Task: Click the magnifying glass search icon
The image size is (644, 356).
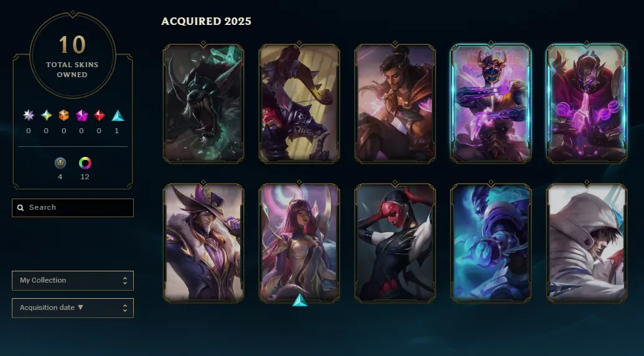Action: [x=21, y=208]
